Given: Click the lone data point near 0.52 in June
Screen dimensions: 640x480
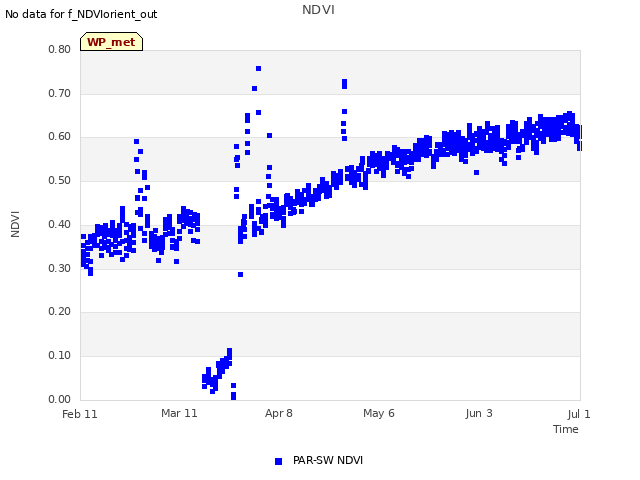Looking at the screenshot, I should [476, 173].
